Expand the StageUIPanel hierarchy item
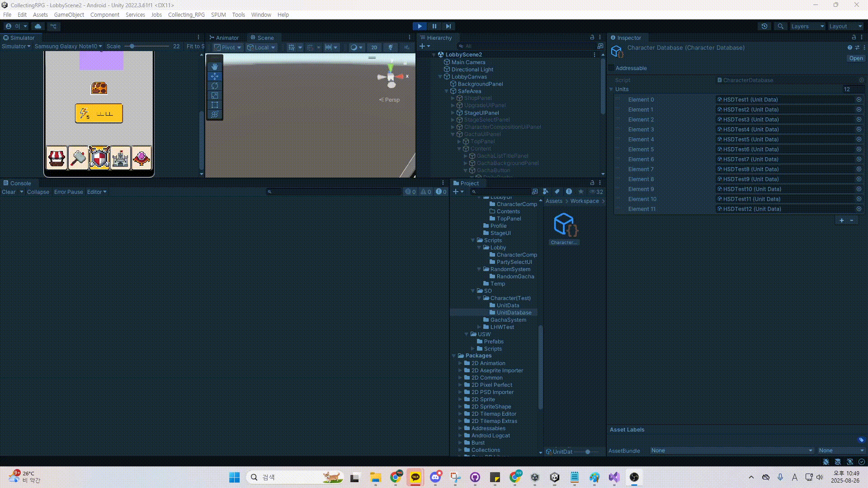This screenshot has height=488, width=868. tap(453, 113)
